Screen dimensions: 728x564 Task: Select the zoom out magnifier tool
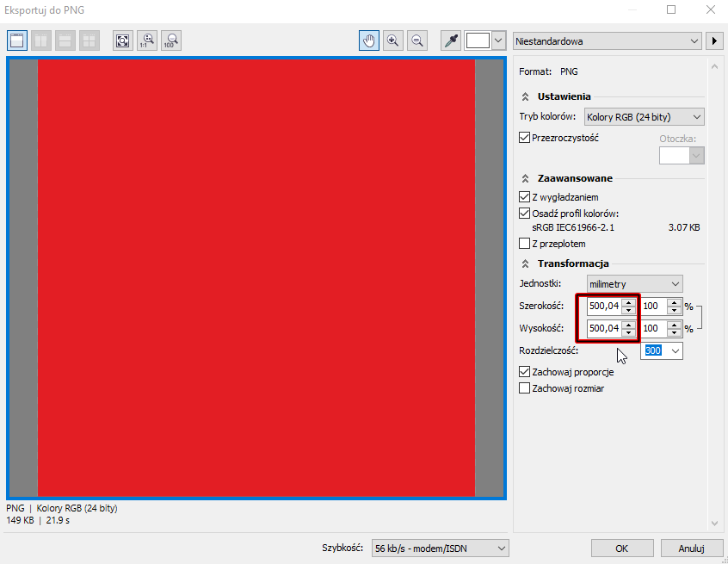pyautogui.click(x=417, y=40)
